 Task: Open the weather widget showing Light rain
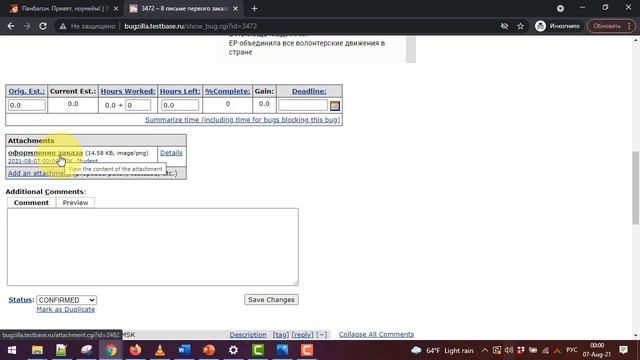pyautogui.click(x=442, y=351)
